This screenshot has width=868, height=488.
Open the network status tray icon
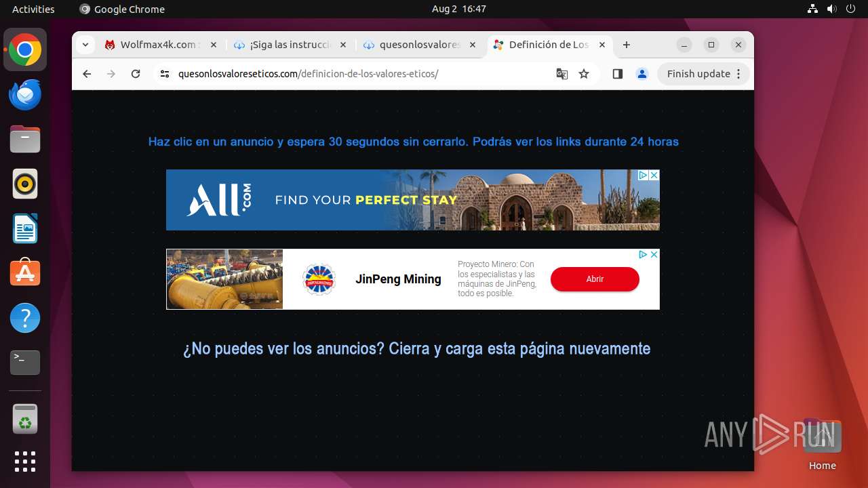[813, 9]
